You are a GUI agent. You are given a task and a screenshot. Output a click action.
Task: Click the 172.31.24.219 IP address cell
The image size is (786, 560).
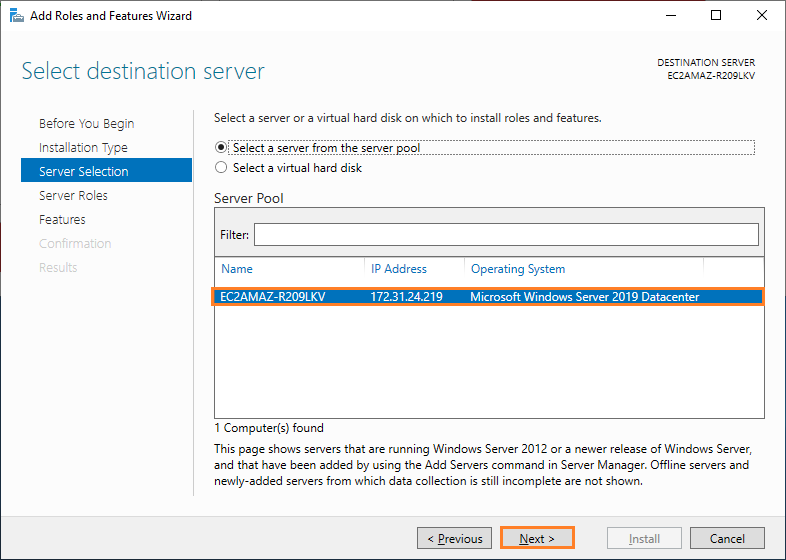pyautogui.click(x=407, y=297)
